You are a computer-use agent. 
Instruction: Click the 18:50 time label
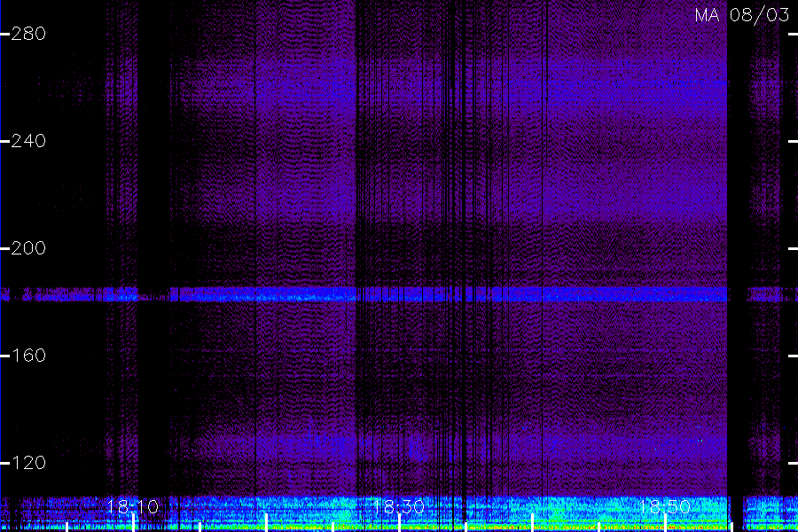tap(665, 507)
